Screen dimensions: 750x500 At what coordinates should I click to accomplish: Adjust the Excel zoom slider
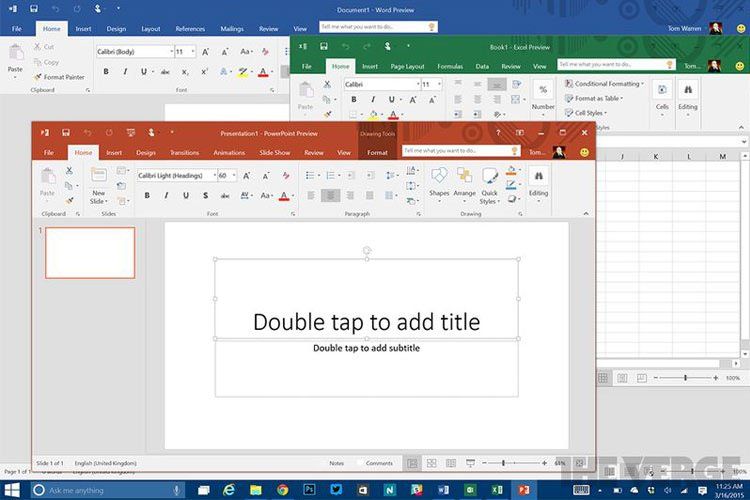tap(685, 378)
